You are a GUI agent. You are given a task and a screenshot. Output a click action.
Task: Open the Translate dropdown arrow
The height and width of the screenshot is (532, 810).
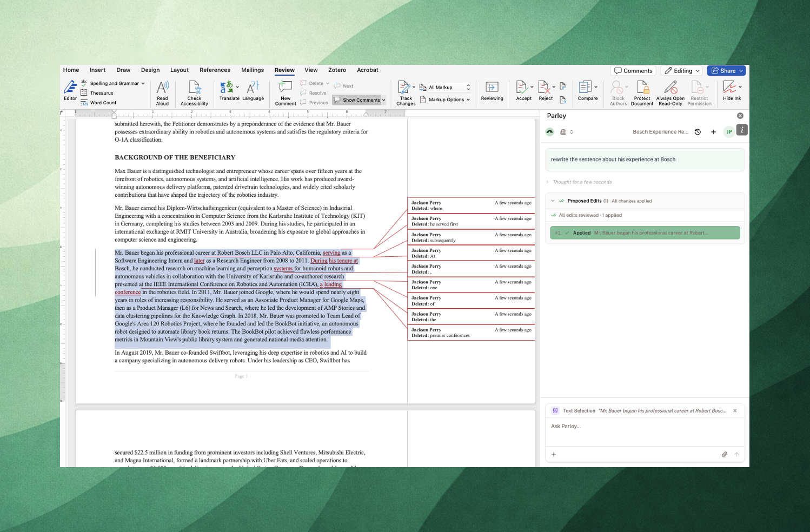coord(237,87)
